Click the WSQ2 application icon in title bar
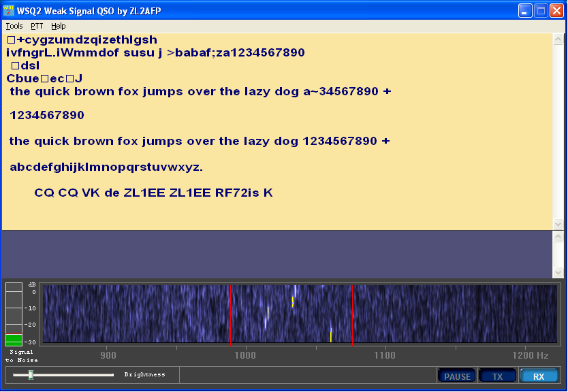Image resolution: width=568 pixels, height=392 pixels. 8,10
